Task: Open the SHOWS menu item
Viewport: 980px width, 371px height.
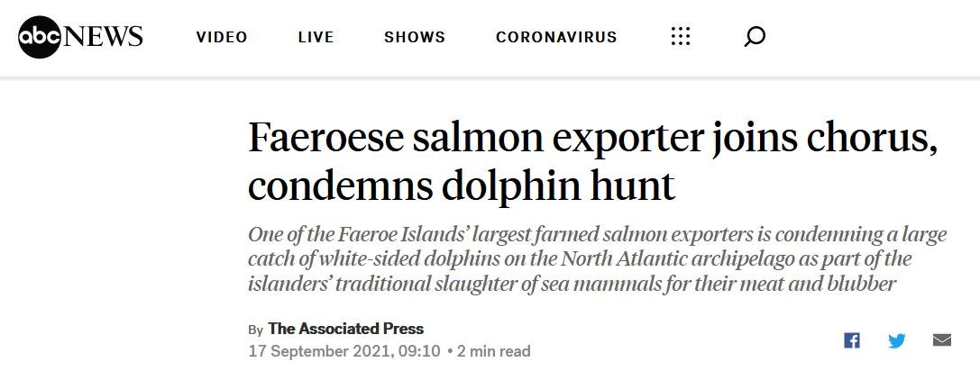Action: 415,38
